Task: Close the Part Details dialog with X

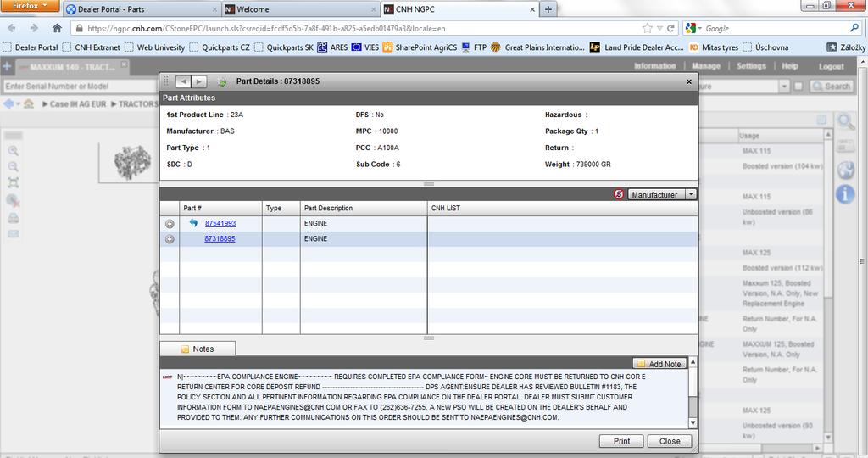Action: tap(688, 81)
